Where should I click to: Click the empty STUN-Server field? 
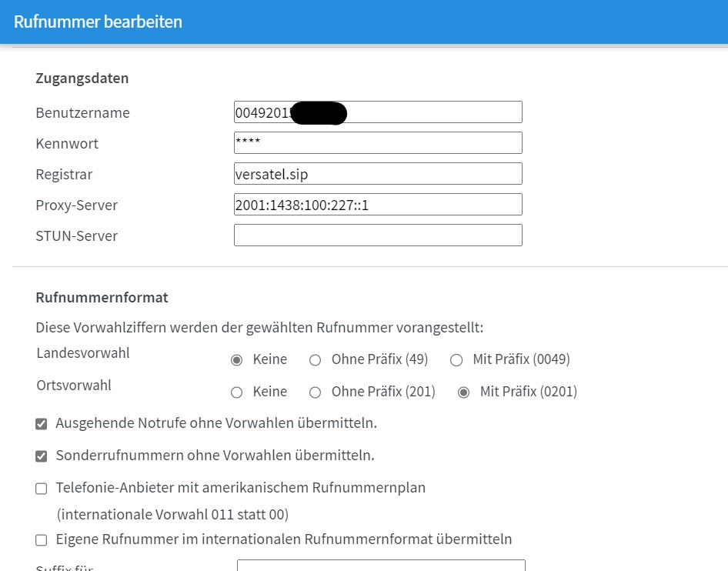tap(377, 234)
